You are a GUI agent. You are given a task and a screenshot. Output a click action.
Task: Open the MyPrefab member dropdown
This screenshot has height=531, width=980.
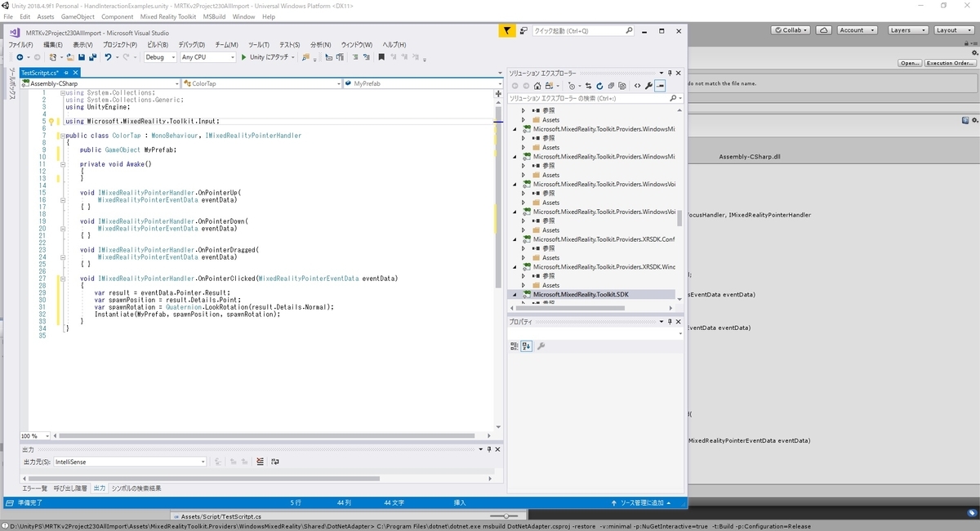[422, 83]
